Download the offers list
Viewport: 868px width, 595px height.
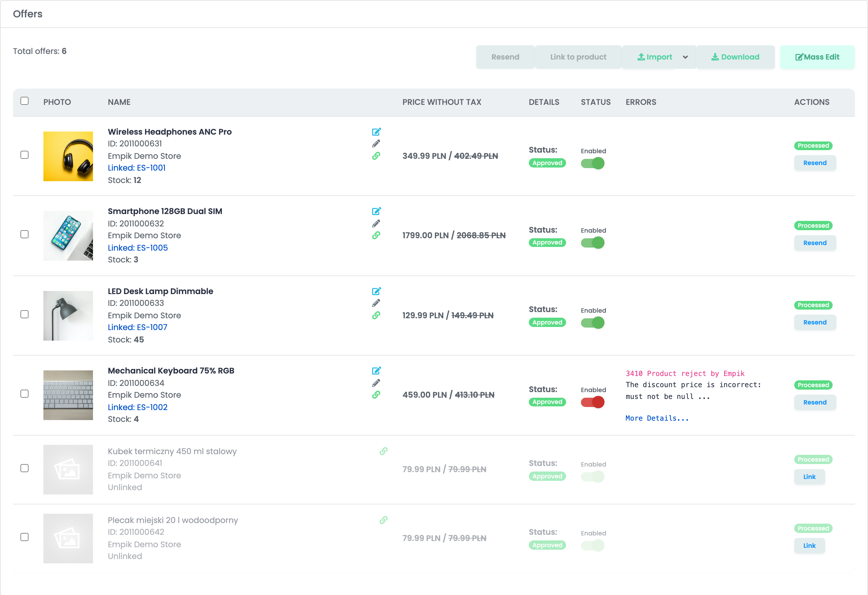(735, 57)
